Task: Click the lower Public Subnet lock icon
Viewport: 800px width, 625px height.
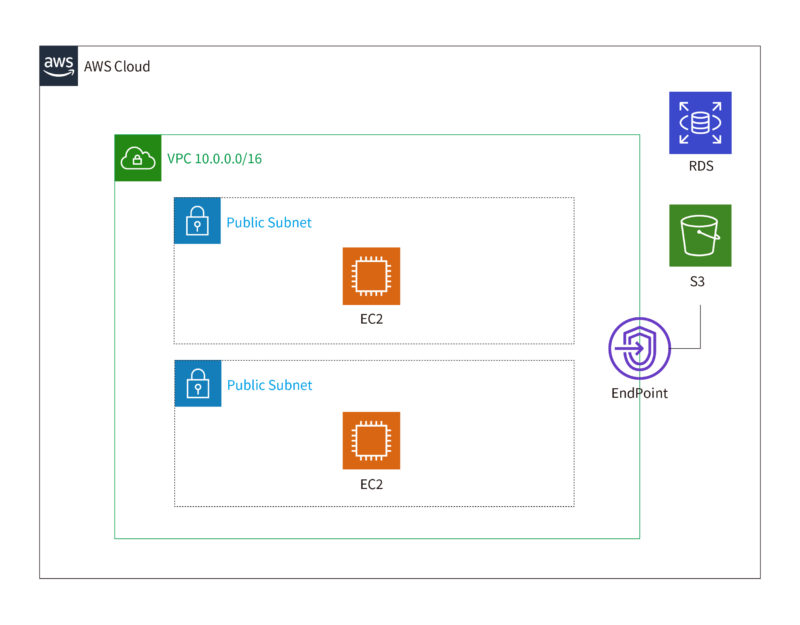Action: [x=198, y=383]
